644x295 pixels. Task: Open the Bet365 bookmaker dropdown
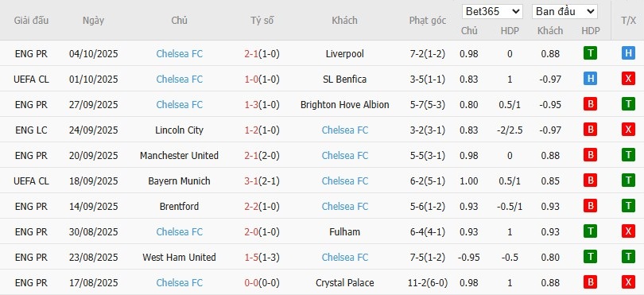pos(492,11)
